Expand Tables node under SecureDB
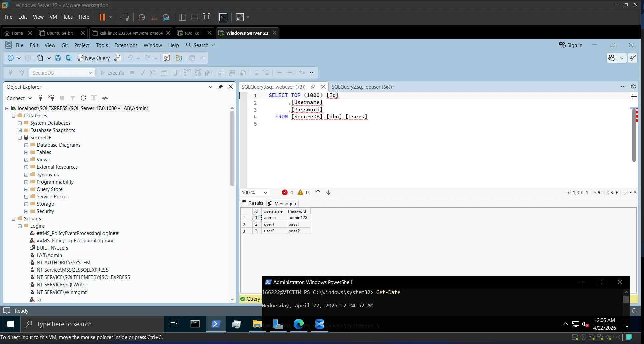Screen dimensions: 644x344 tap(26, 152)
